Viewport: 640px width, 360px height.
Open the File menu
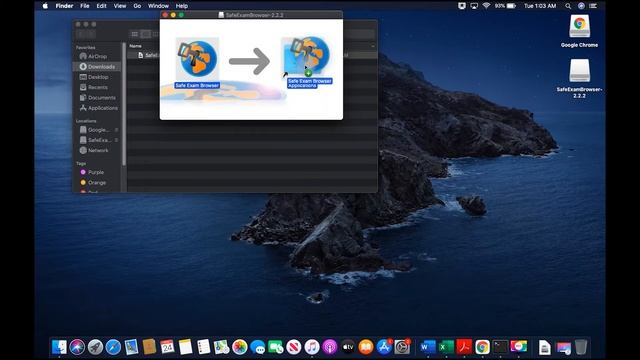point(84,6)
